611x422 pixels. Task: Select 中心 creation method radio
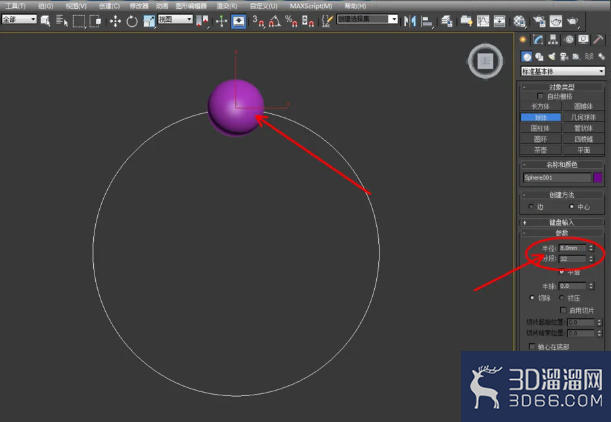(571, 207)
